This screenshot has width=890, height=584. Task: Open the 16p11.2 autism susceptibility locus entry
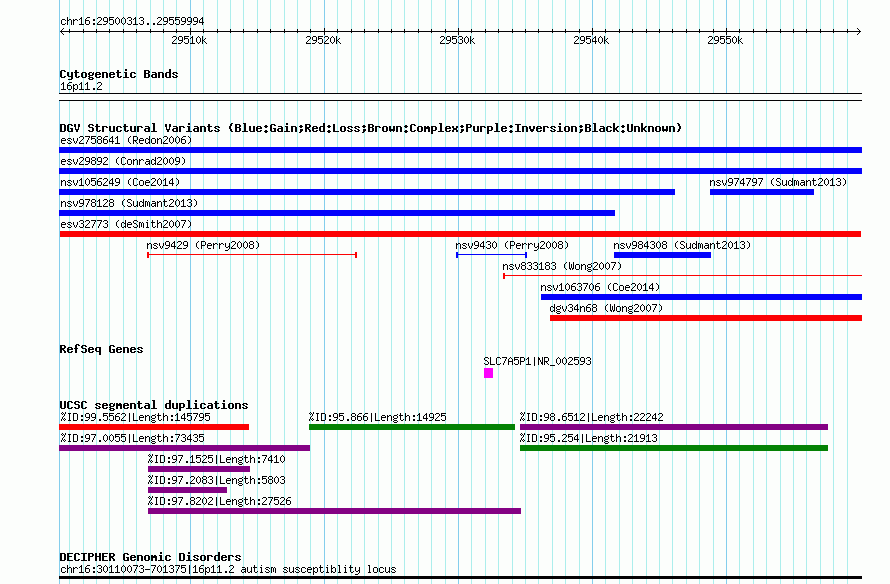pos(228,569)
